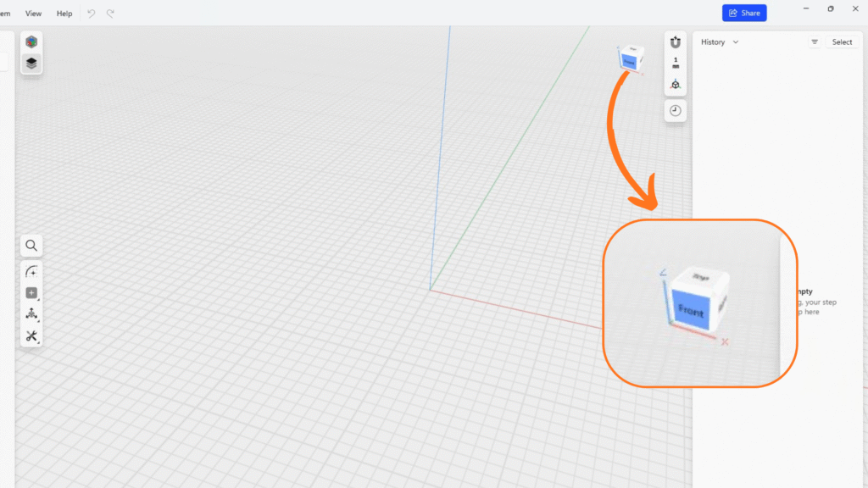Open the add body tool
868x488 pixels.
(31, 293)
